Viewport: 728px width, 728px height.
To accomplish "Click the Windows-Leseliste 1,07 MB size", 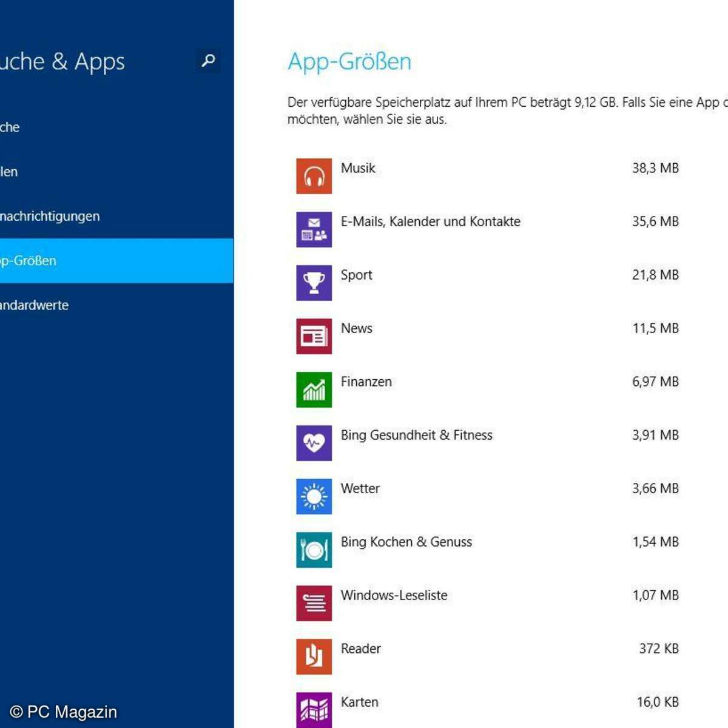I will click(655, 595).
